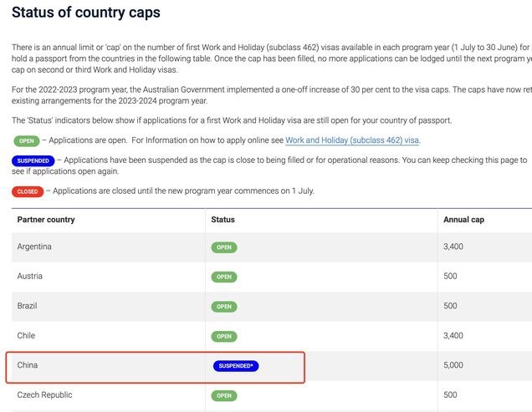Click the OPEN badge in the legend
The width and height of the screenshot is (532, 412).
(x=26, y=140)
